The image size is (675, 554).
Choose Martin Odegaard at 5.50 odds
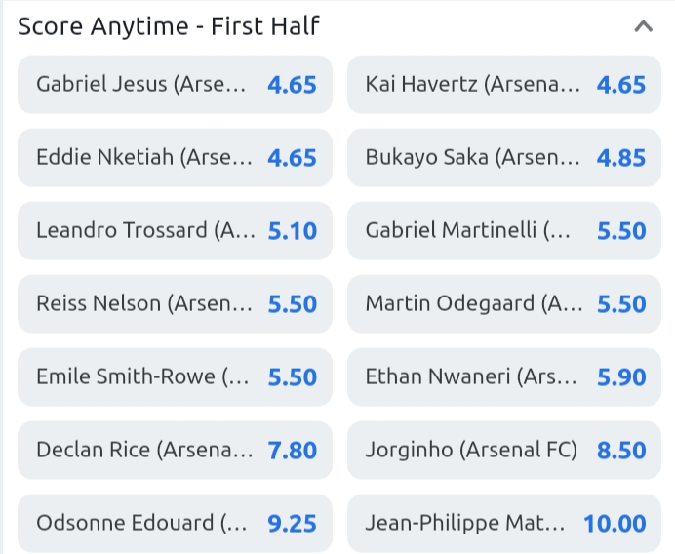(x=504, y=304)
